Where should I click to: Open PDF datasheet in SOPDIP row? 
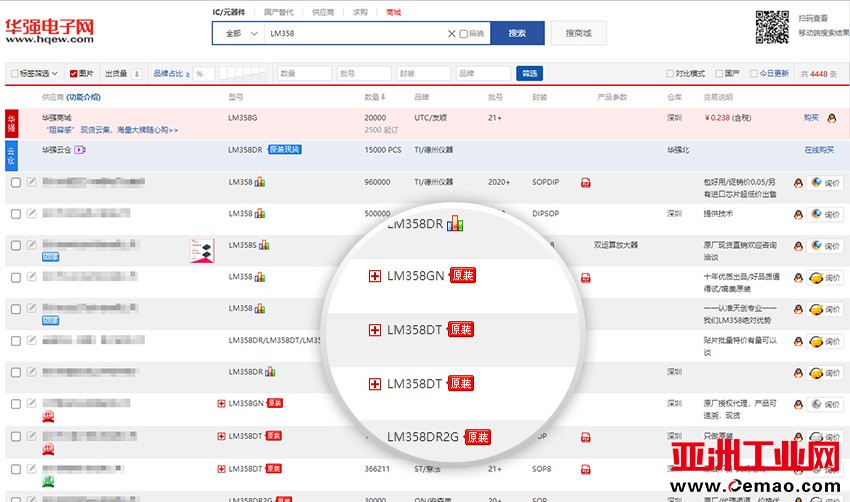point(585,183)
